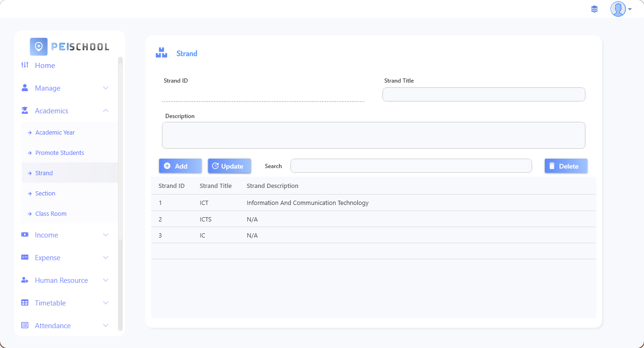
Task: Click the Attendance list icon
Action: 25,325
